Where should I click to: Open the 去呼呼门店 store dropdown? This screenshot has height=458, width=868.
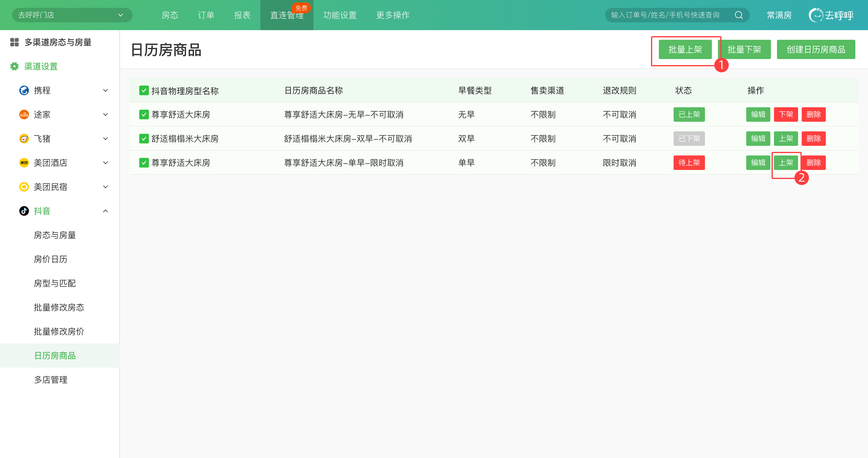coord(72,15)
